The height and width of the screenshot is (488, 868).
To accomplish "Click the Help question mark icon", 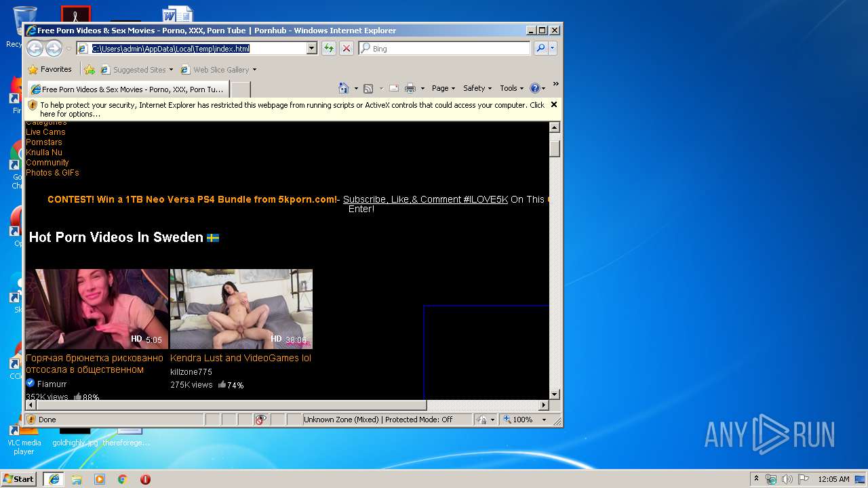I will (x=534, y=88).
